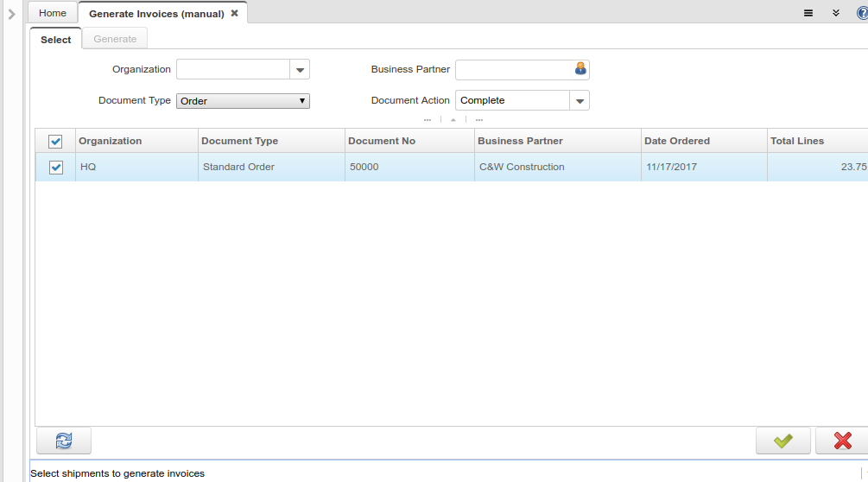Click the parameter panel collapse arrow

click(453, 120)
